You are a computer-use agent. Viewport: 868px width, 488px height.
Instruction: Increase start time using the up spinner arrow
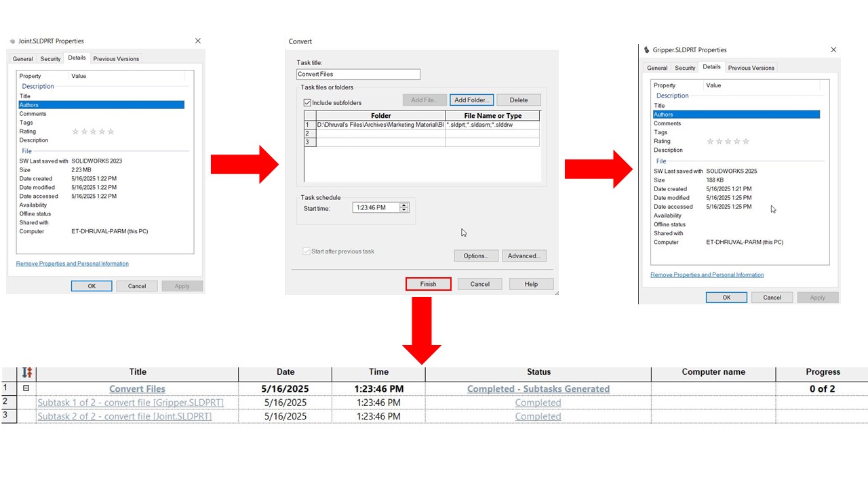coord(404,205)
